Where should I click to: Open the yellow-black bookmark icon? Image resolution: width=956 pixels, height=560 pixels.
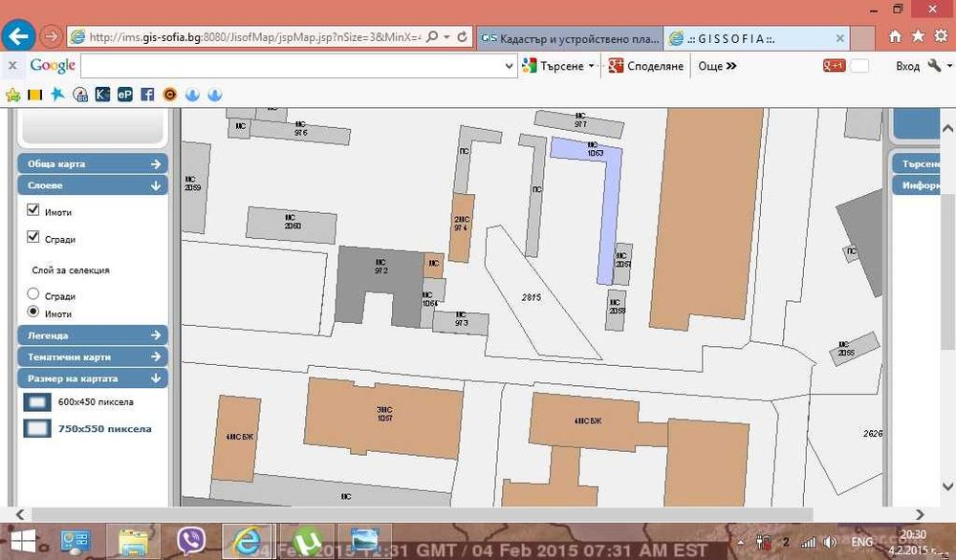34,95
